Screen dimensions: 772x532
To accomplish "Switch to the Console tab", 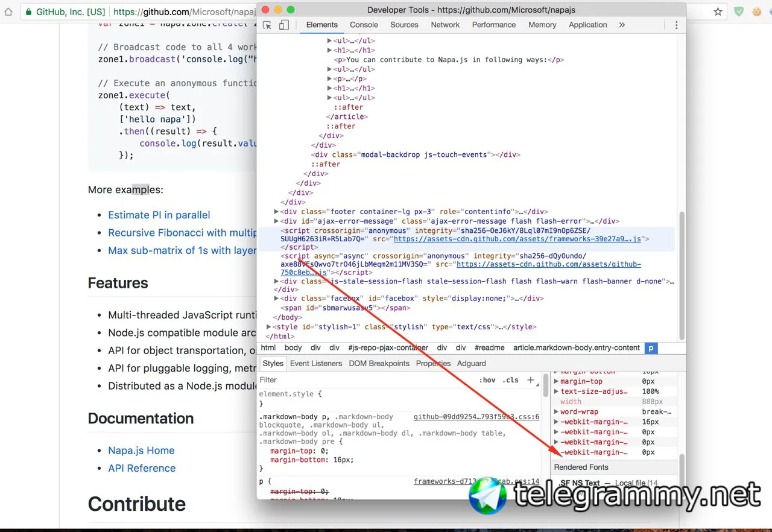I will pos(364,25).
